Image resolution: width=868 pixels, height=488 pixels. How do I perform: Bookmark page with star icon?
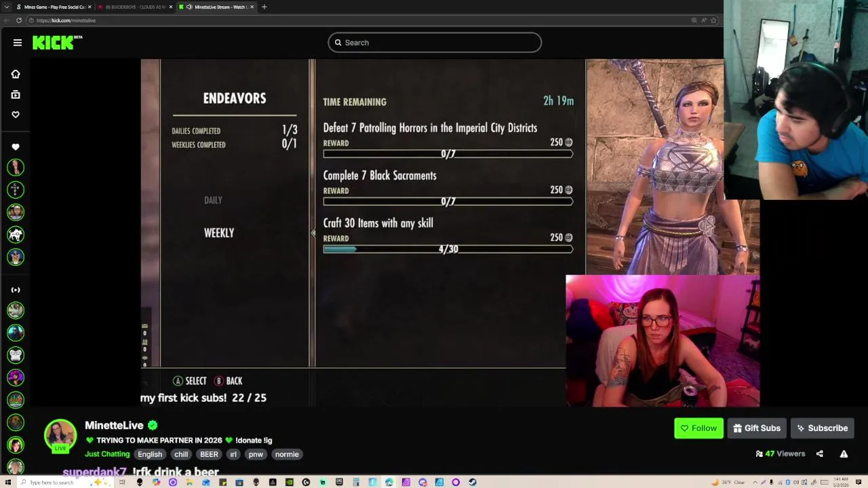(x=713, y=20)
